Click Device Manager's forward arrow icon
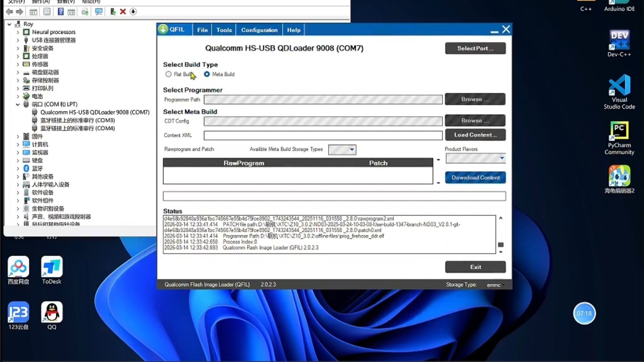The height and width of the screenshot is (362, 644). (x=19, y=12)
